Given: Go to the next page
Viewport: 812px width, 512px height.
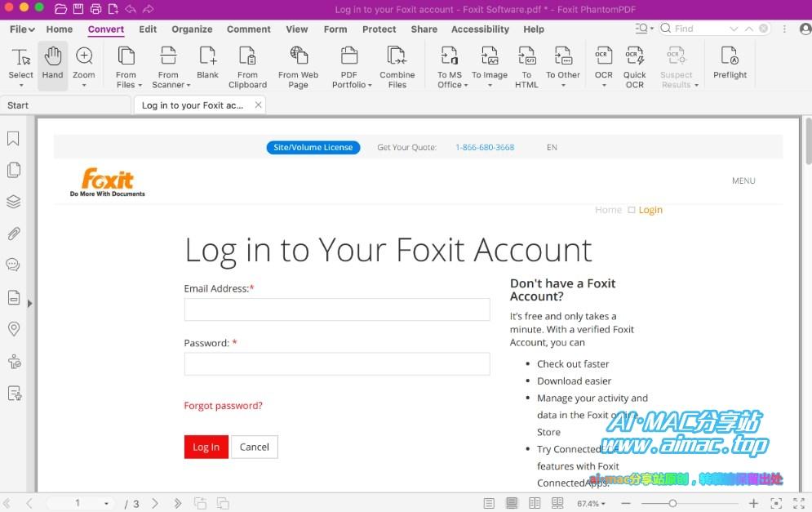Looking at the screenshot, I should click(x=155, y=503).
